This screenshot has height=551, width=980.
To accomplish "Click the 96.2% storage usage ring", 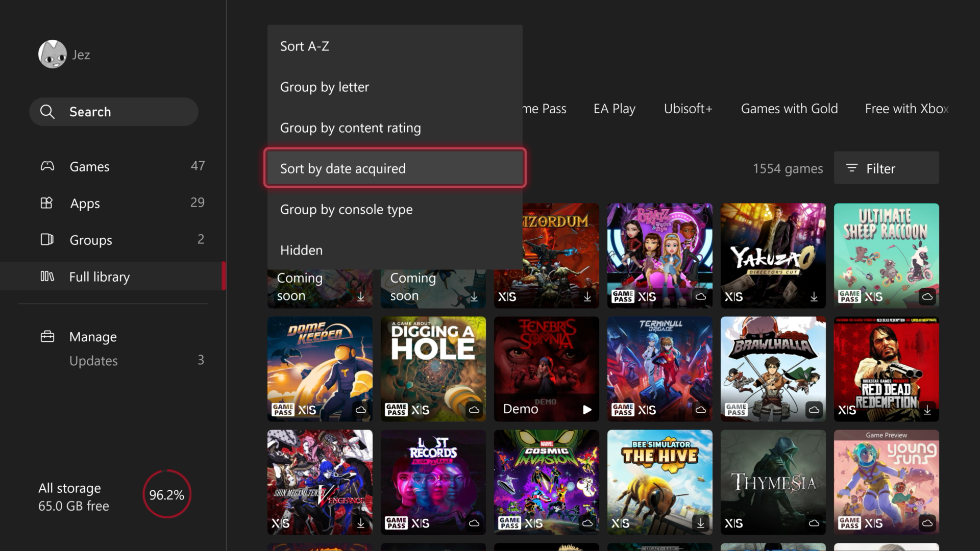I will click(x=166, y=494).
